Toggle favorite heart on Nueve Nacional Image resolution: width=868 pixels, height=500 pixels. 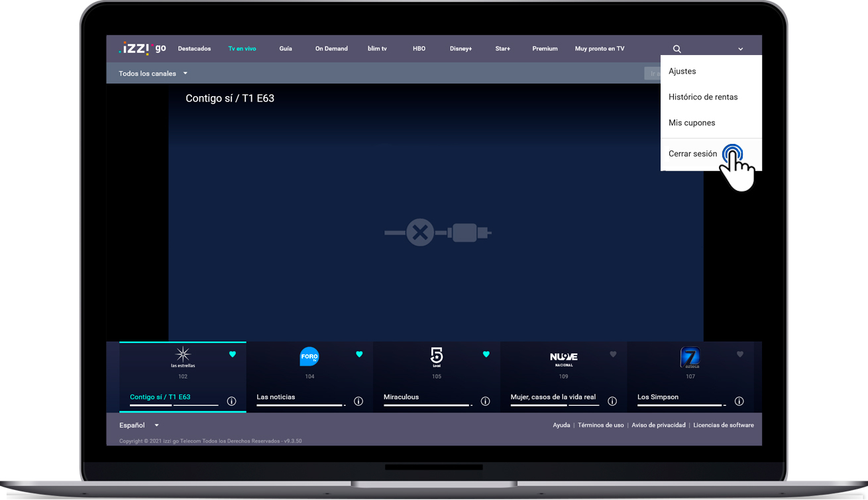click(613, 354)
